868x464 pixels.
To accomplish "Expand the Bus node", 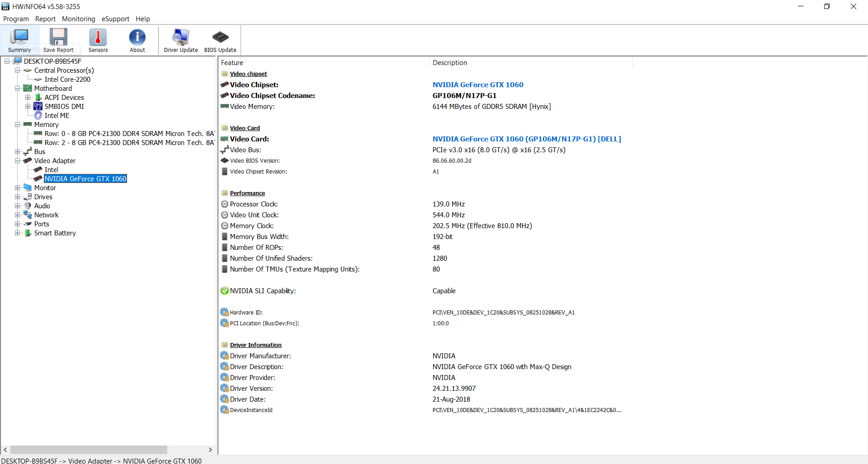I will click(17, 151).
